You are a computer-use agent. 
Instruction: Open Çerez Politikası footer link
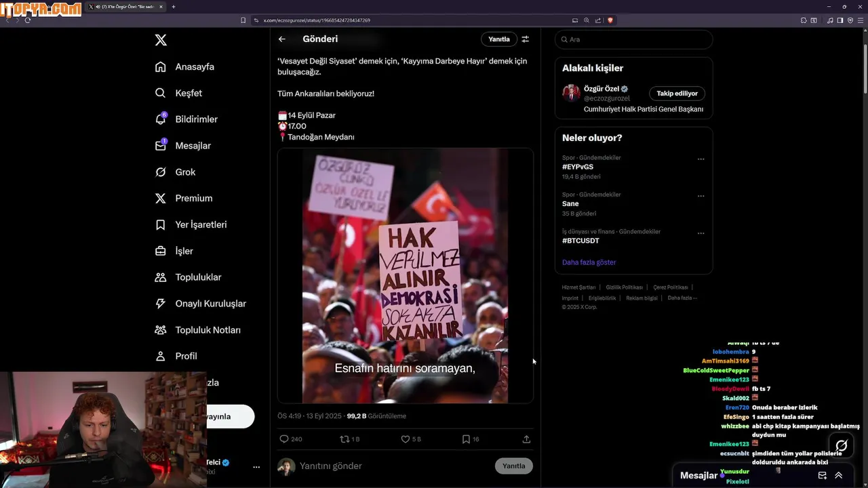671,287
